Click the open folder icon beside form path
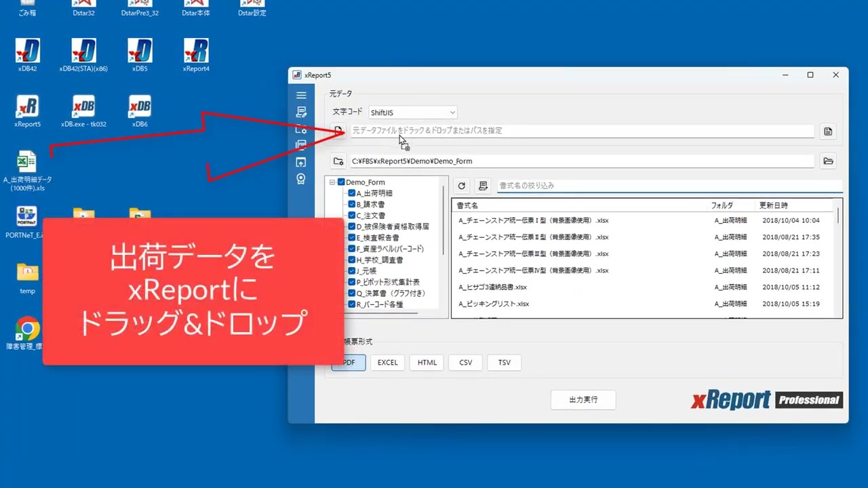Image resolution: width=868 pixels, height=488 pixels. click(x=828, y=161)
